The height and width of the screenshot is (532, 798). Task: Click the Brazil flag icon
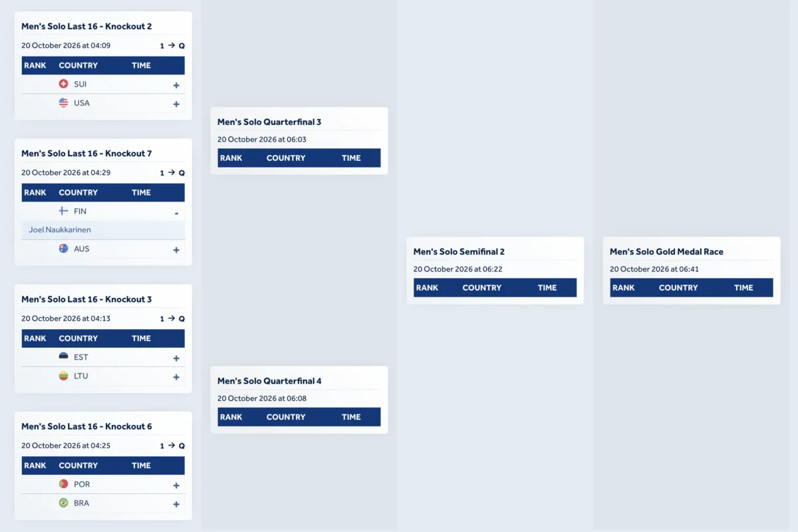pyautogui.click(x=64, y=502)
